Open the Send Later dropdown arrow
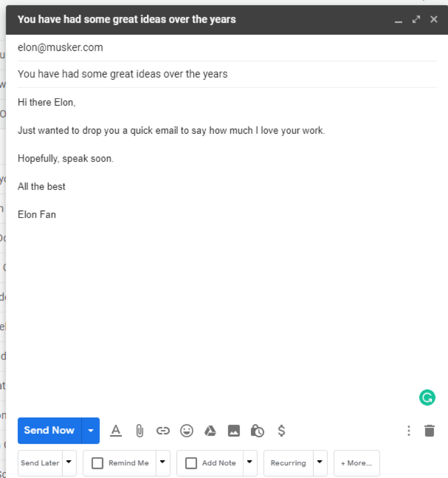 pos(69,462)
